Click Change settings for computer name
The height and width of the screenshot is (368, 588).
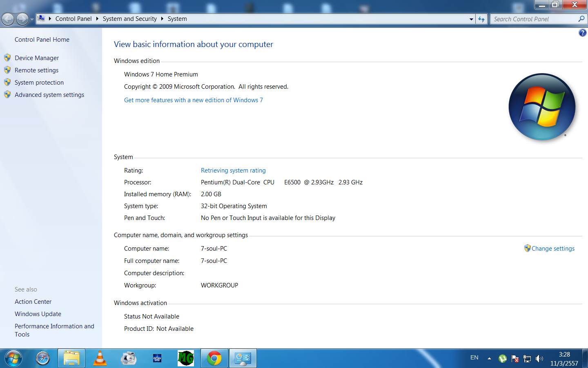[x=553, y=249]
